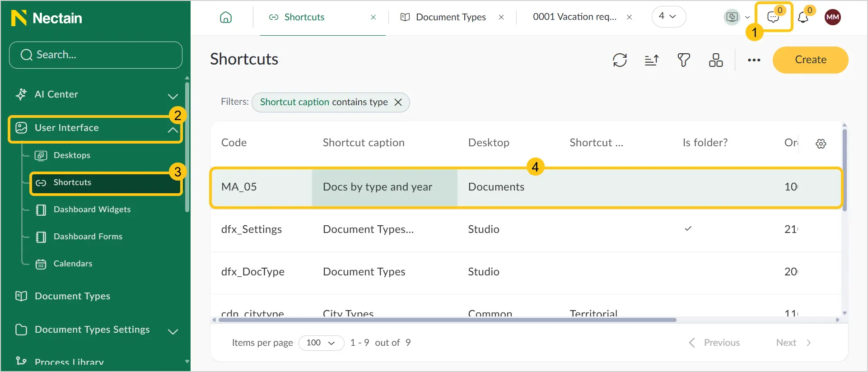Screen dimensions: 868x372
Task: Sort by the Desktop column header
Action: [489, 143]
